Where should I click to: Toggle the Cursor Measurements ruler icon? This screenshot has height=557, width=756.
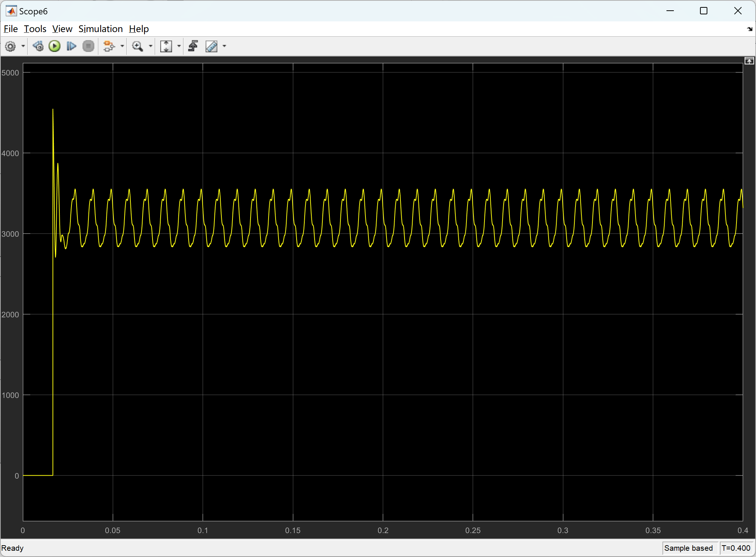[x=211, y=46]
